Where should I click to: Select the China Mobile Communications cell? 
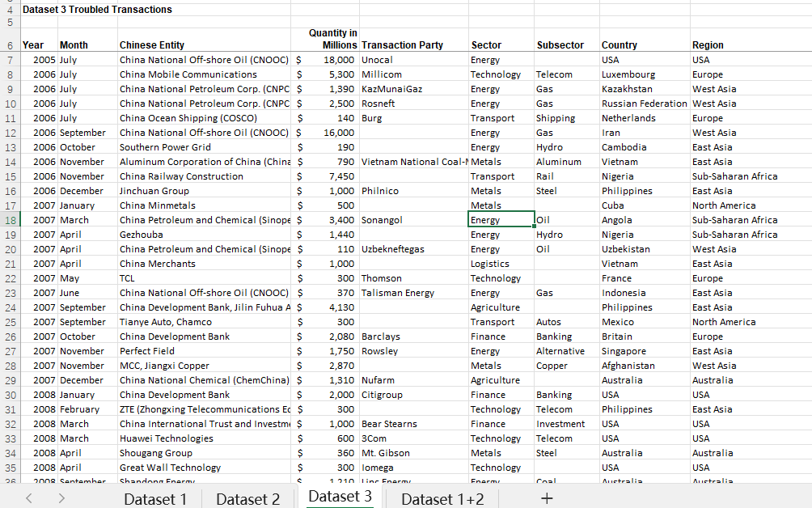(204, 74)
